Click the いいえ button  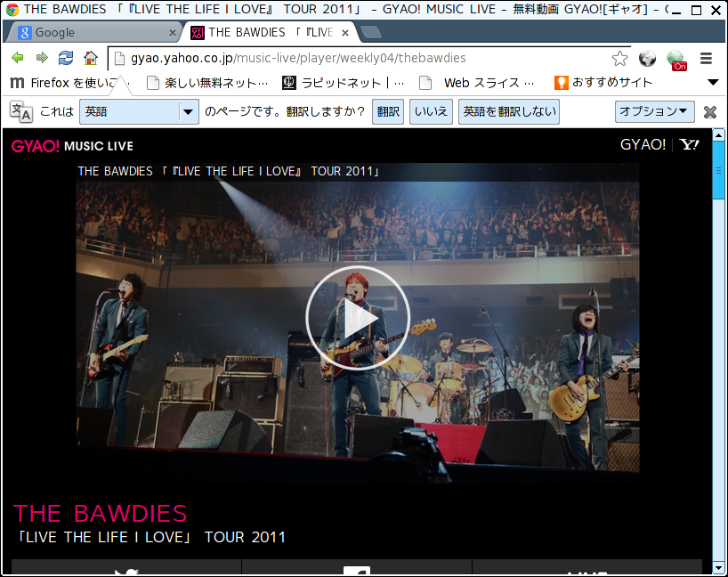431,111
